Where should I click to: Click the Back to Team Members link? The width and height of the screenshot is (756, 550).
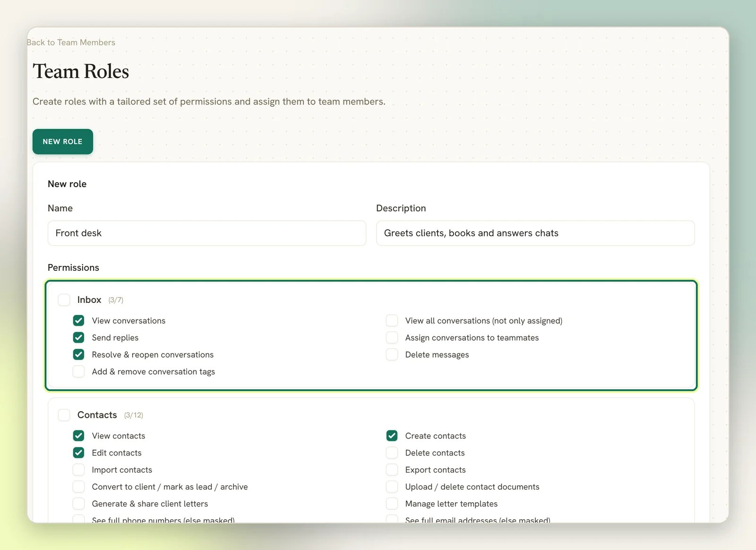(71, 43)
